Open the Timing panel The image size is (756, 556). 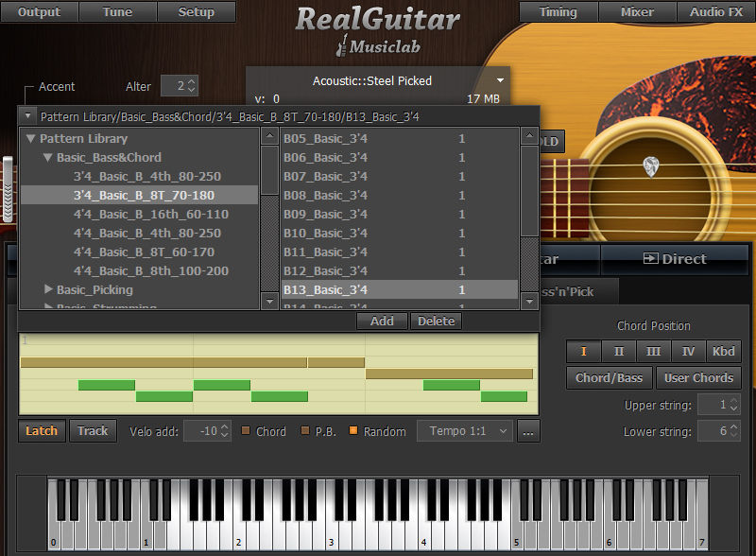558,11
